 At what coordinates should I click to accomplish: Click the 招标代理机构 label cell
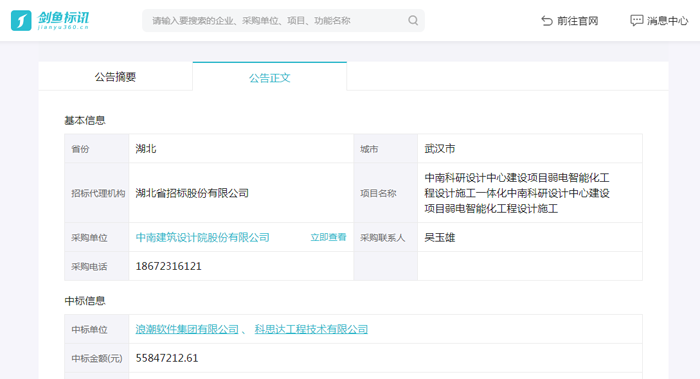(97, 193)
